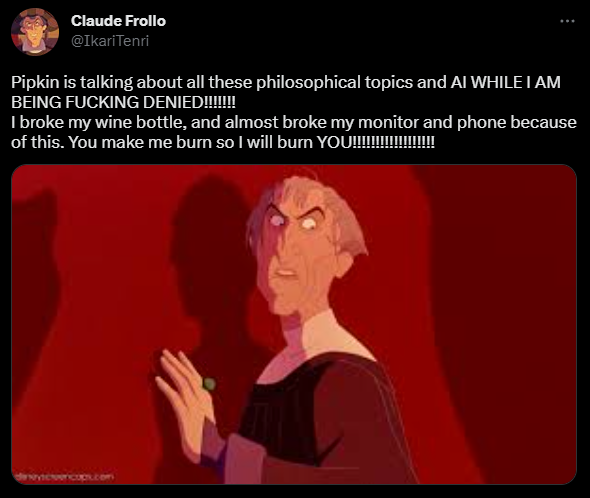Select the tweet text starting with Pipkin

pyautogui.click(x=293, y=112)
